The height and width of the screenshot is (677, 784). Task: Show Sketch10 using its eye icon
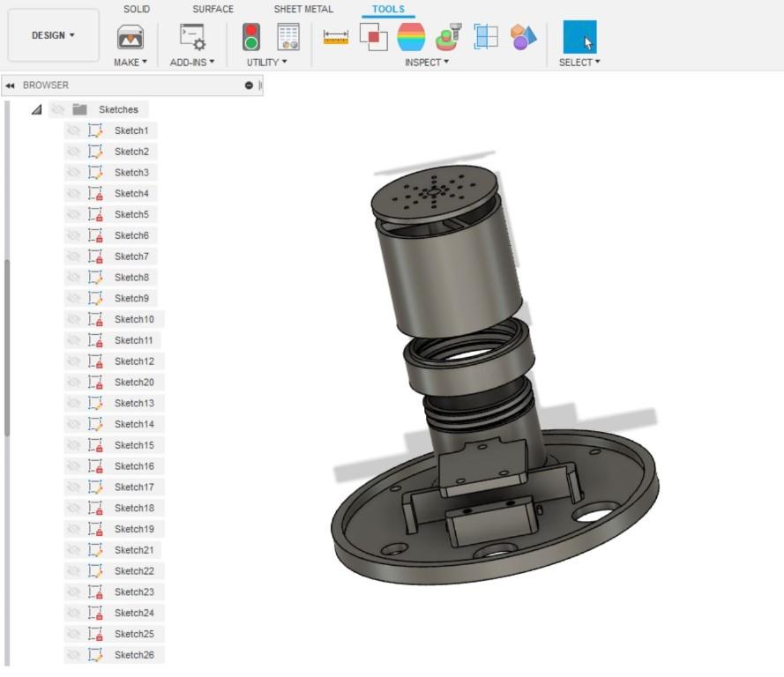pos(74,319)
